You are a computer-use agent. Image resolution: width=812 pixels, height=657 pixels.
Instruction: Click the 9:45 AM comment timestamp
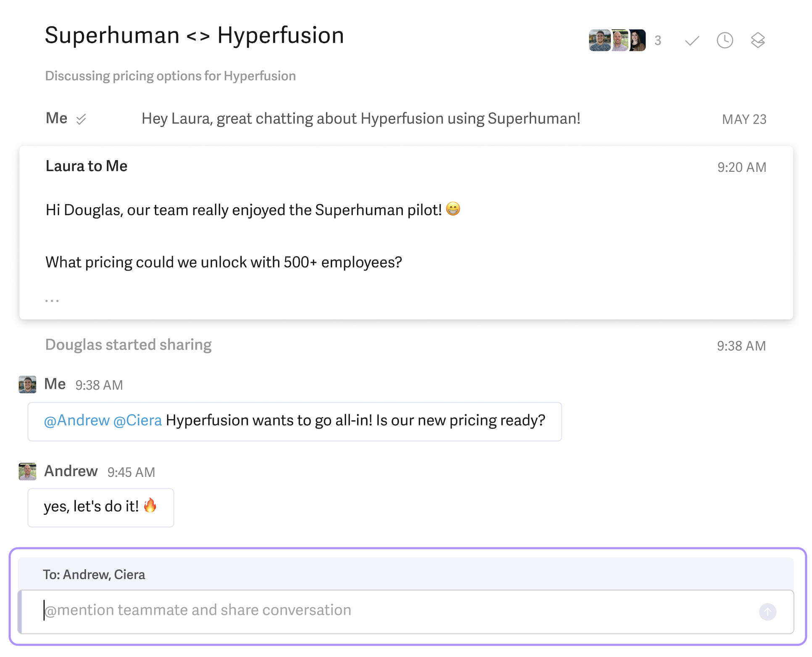131,472
